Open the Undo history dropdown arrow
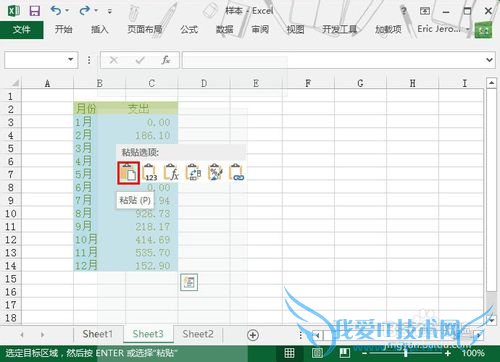The width and height of the screenshot is (500, 362). tap(67, 11)
